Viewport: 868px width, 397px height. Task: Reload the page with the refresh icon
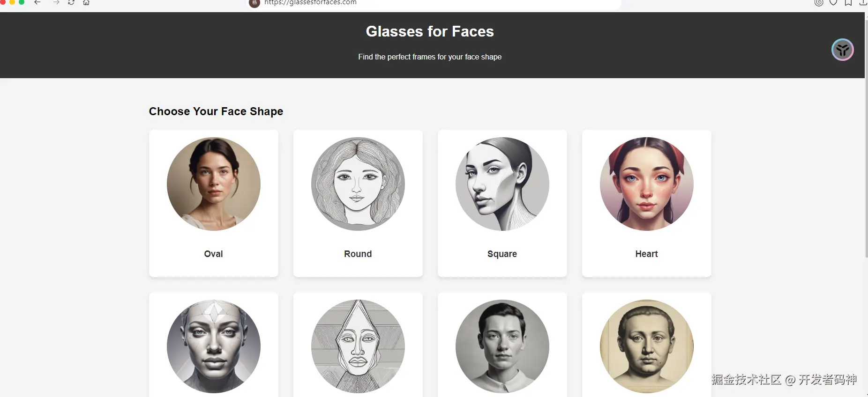pyautogui.click(x=71, y=2)
